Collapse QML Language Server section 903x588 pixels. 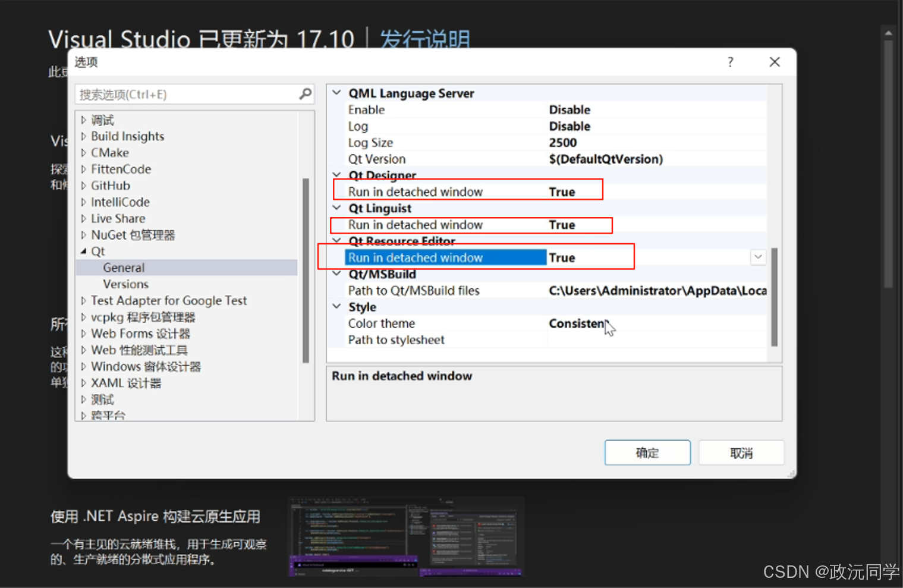click(x=336, y=93)
